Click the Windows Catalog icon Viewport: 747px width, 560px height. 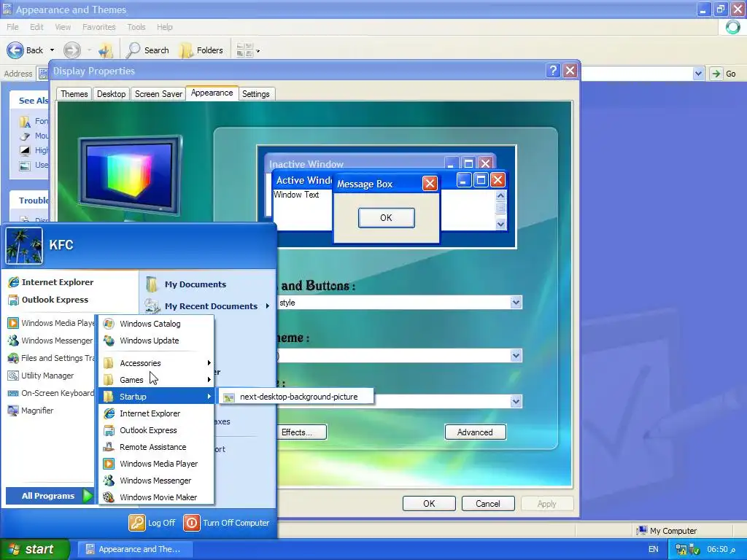click(x=109, y=324)
